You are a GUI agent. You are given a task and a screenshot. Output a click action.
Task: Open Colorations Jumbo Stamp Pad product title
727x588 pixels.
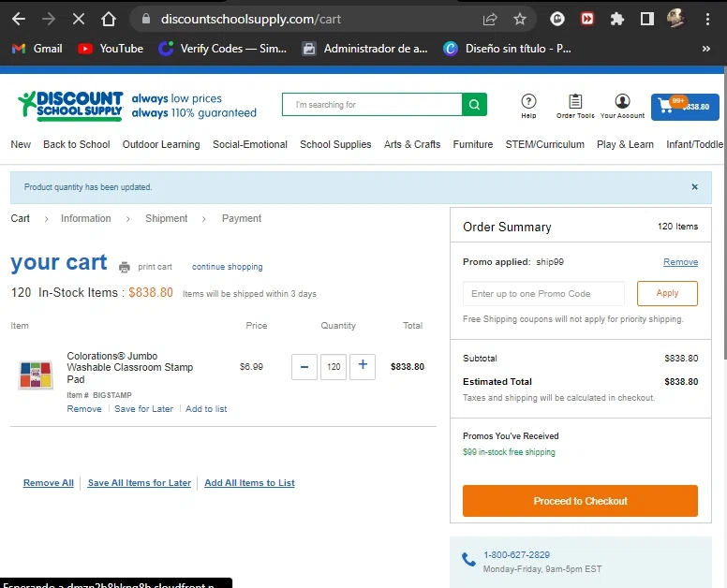coord(130,367)
